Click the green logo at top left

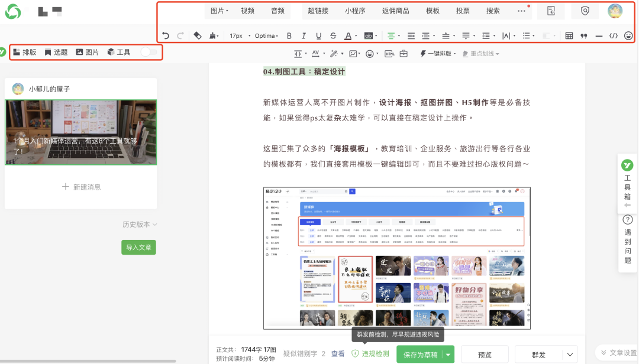point(13,11)
